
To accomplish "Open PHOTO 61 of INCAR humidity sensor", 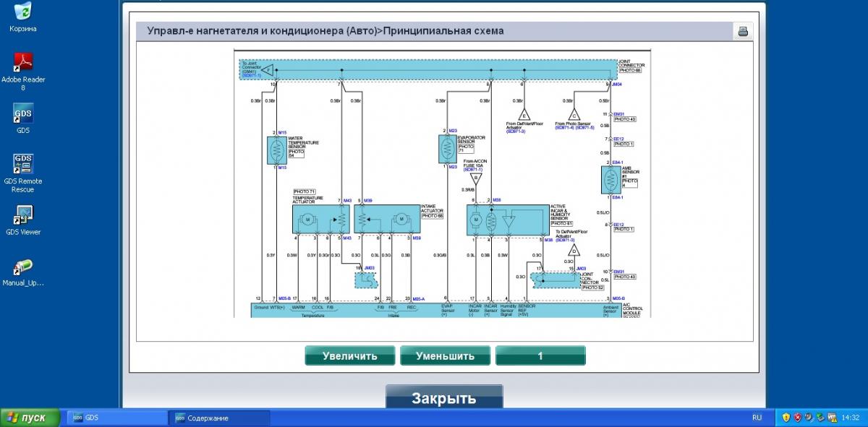I will (x=561, y=223).
